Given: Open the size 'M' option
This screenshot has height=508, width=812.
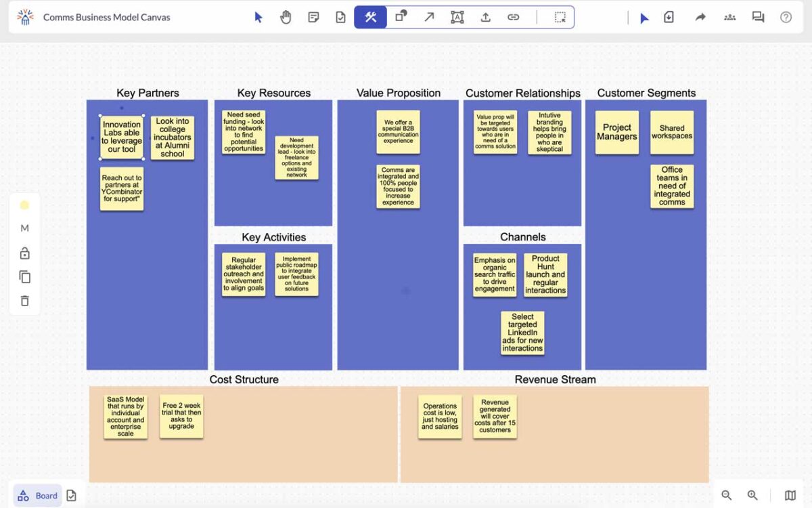Looking at the screenshot, I should (25, 228).
